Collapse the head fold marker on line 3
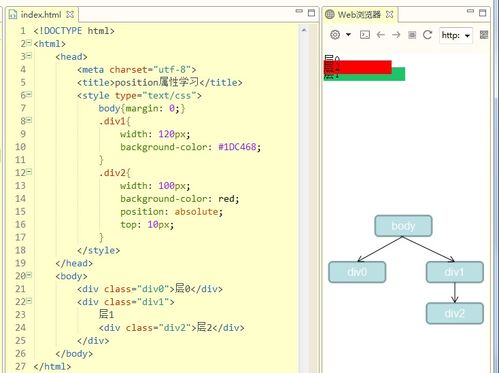Viewport: 499px width, 373px height. [x=29, y=56]
